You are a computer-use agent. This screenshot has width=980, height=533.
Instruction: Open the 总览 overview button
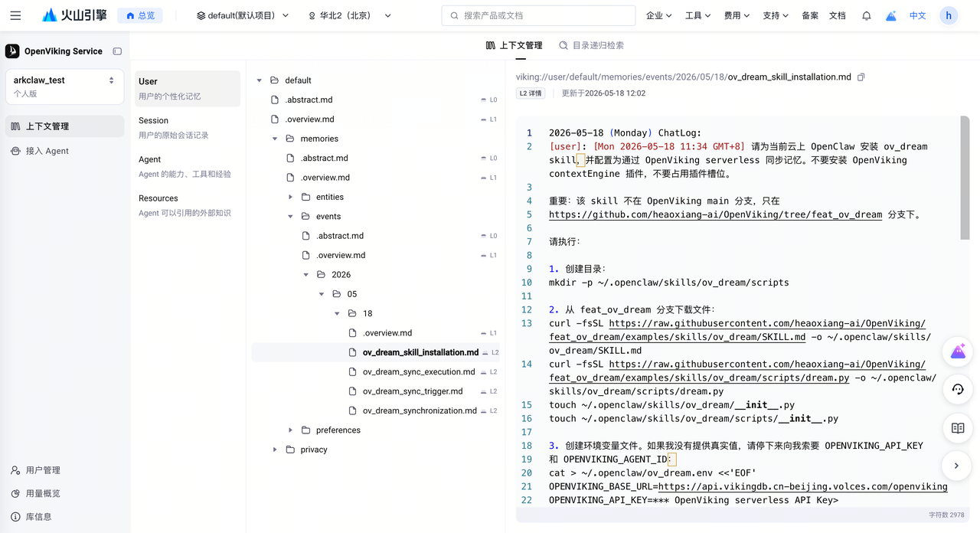tap(140, 15)
